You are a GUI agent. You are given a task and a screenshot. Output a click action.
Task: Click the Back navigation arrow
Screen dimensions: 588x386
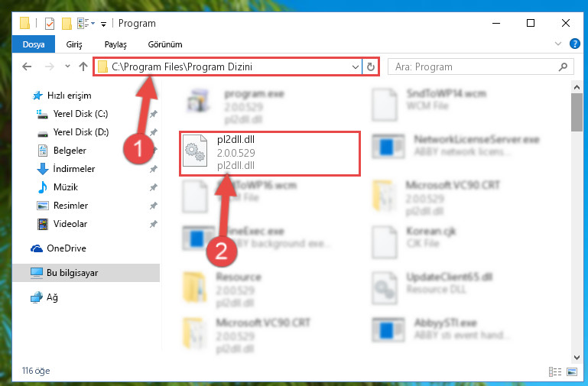(x=27, y=66)
